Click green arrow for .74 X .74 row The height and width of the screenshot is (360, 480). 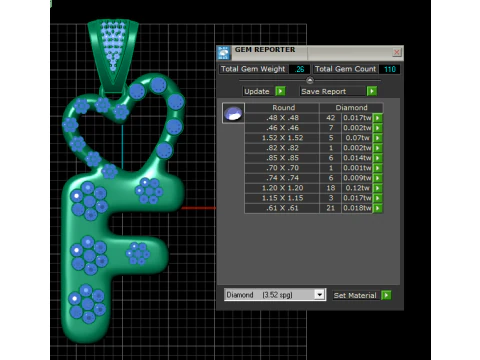pos(377,178)
